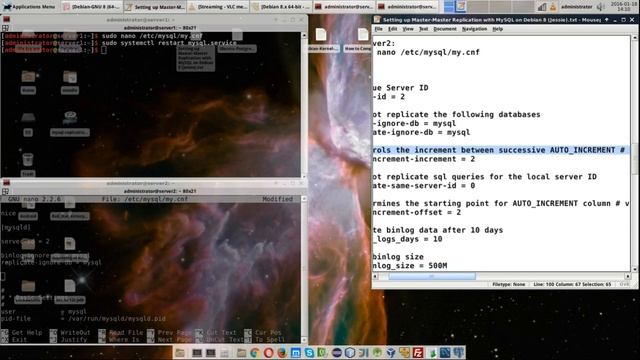
Task: Click '_logs_days = 10' line
Action: pos(407,239)
